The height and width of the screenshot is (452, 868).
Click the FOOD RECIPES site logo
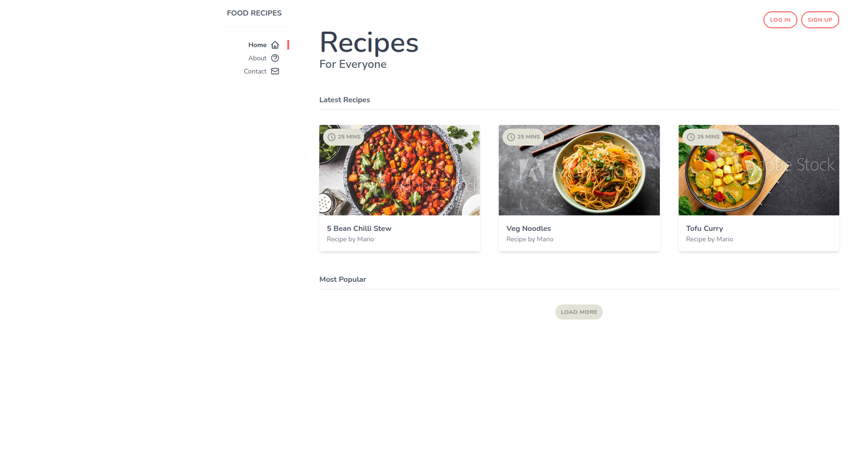pyautogui.click(x=254, y=13)
